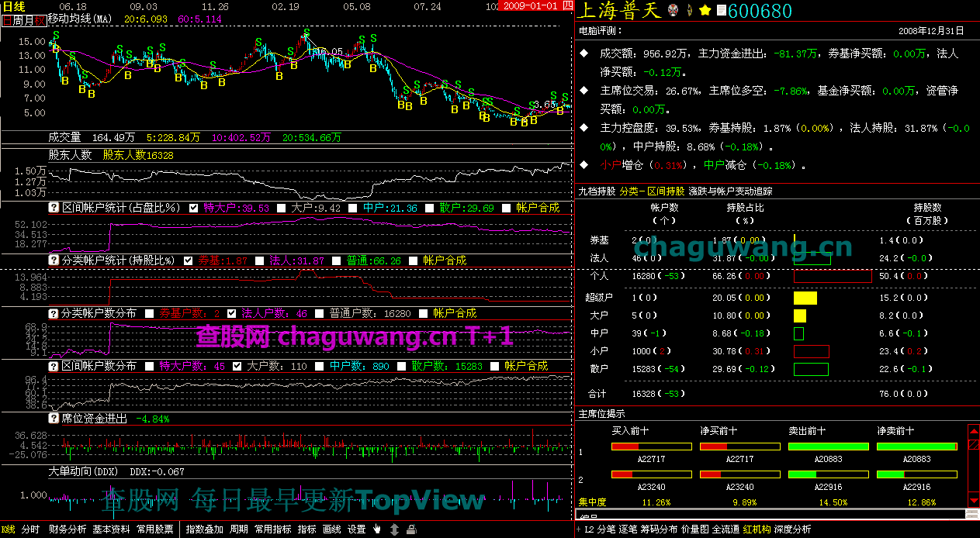Open the 周期 period dropdown
Image resolution: width=980 pixels, height=538 pixels.
[x=238, y=529]
